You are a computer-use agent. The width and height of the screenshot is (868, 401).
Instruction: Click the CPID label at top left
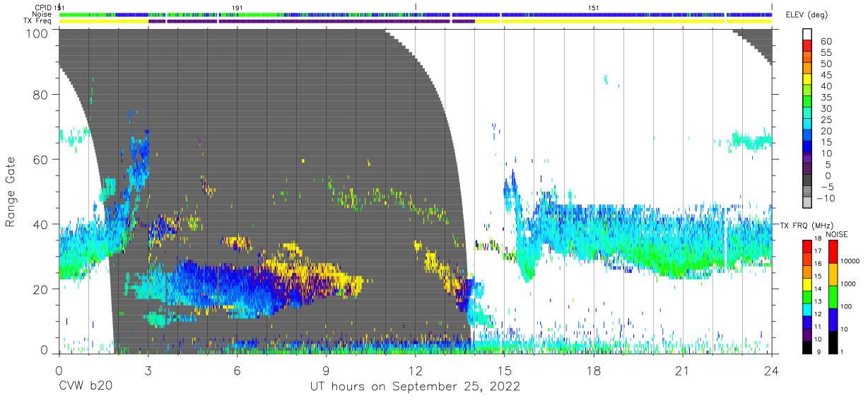tap(43, 7)
